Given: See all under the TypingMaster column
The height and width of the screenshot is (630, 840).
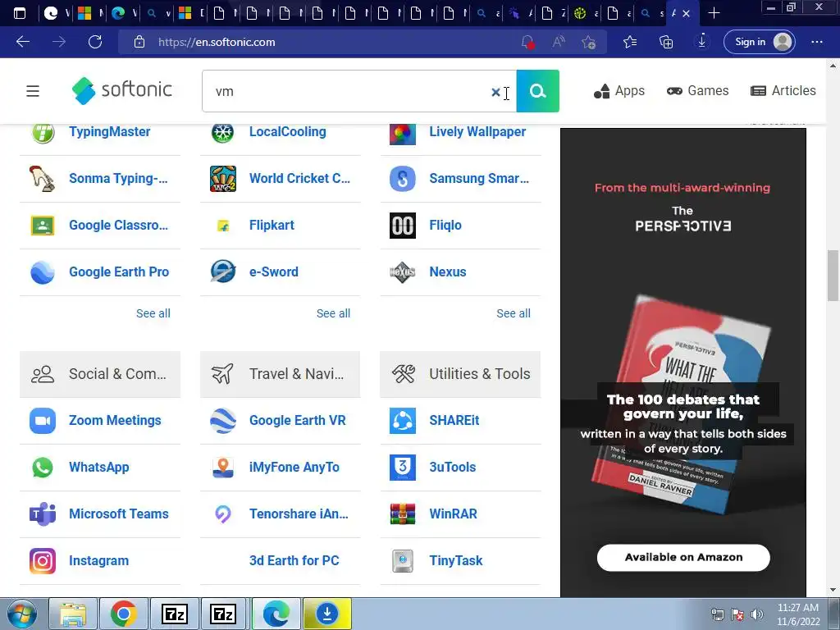Looking at the screenshot, I should click(153, 313).
